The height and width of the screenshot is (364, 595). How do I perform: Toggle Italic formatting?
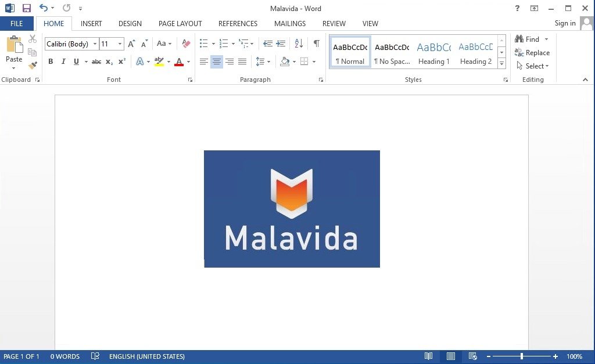(x=63, y=62)
